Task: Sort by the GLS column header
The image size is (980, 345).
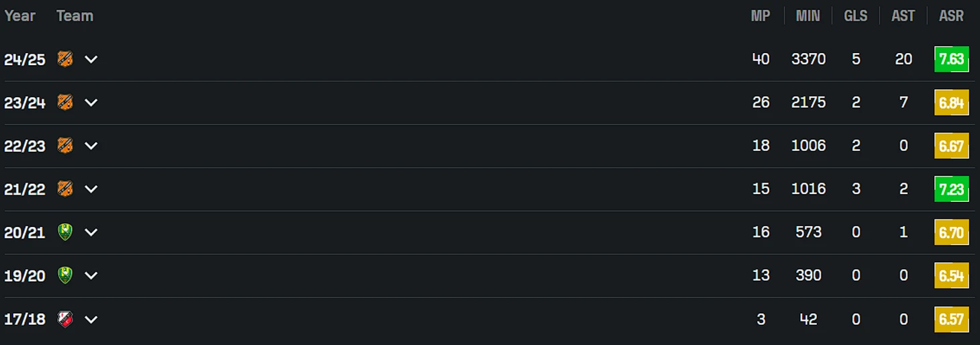Action: click(x=855, y=16)
